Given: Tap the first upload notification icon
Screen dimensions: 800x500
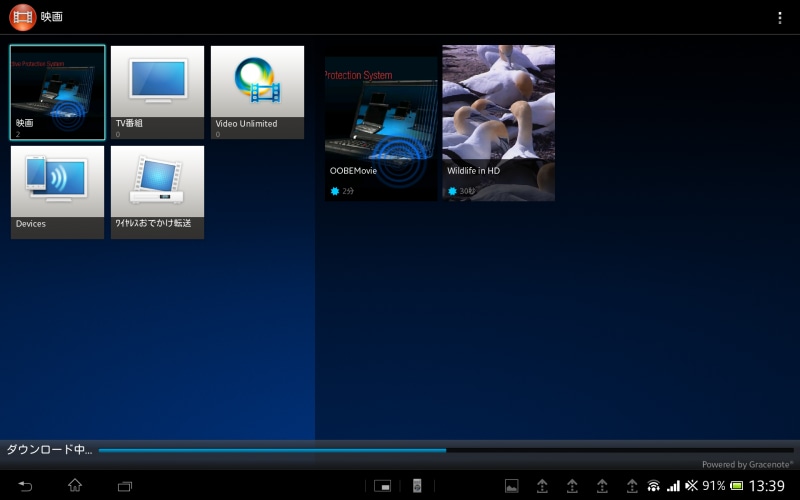Looking at the screenshot, I should tap(542, 486).
